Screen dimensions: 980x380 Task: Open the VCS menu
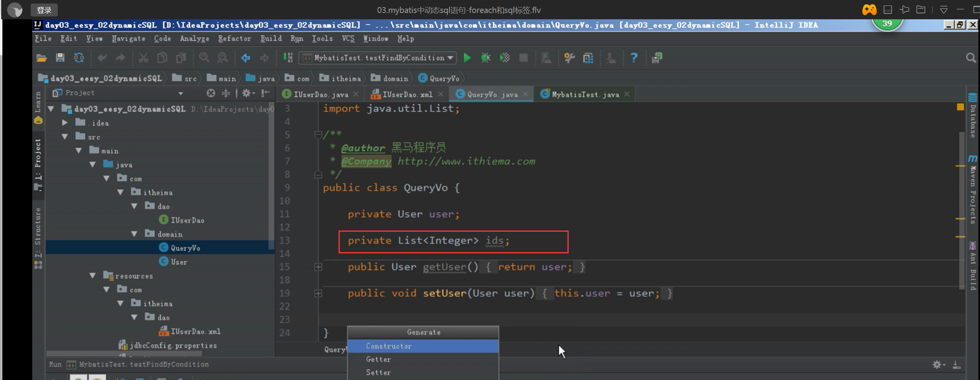pyautogui.click(x=348, y=39)
